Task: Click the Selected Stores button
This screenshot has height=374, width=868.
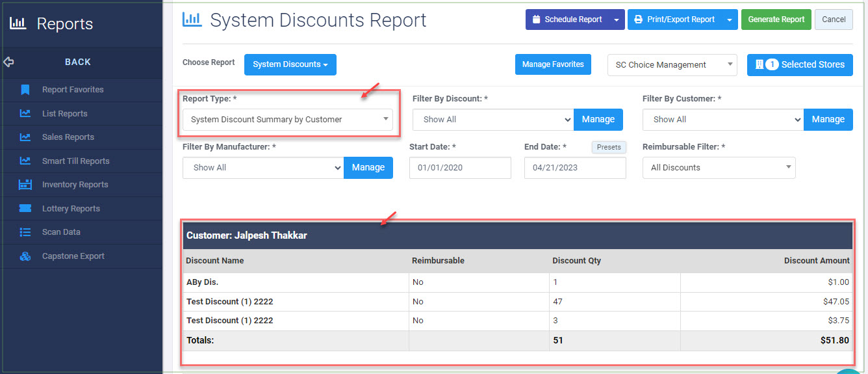Action: [800, 64]
